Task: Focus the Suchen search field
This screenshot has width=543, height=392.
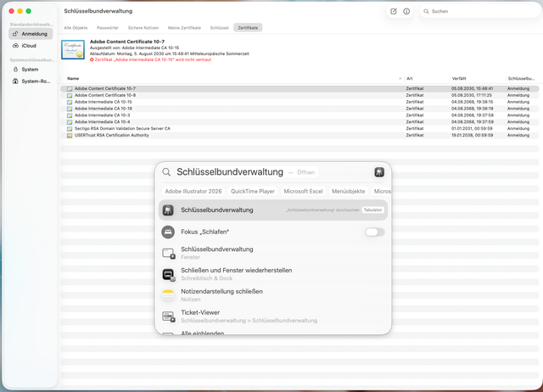Action: pos(479,11)
